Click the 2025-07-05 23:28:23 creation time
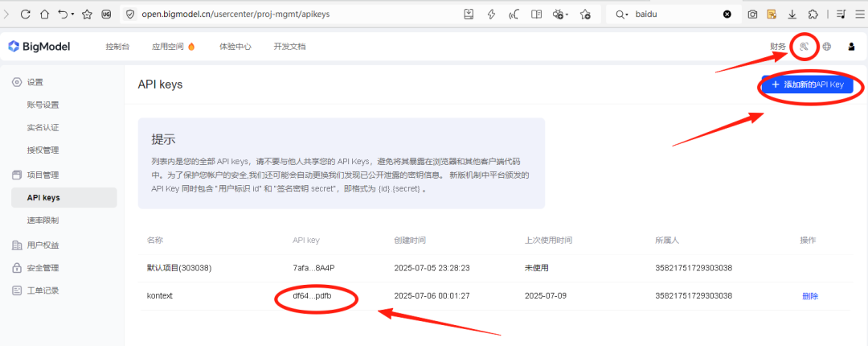 point(432,268)
